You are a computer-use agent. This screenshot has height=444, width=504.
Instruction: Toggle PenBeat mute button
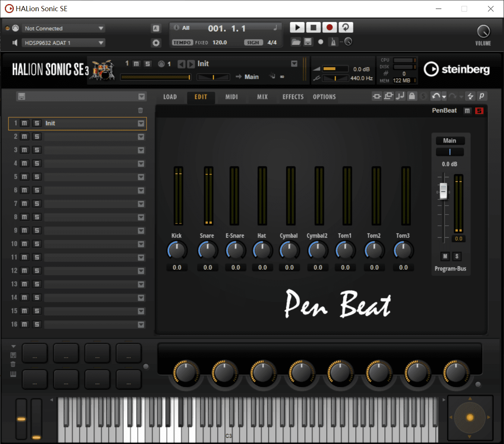pyautogui.click(x=467, y=111)
